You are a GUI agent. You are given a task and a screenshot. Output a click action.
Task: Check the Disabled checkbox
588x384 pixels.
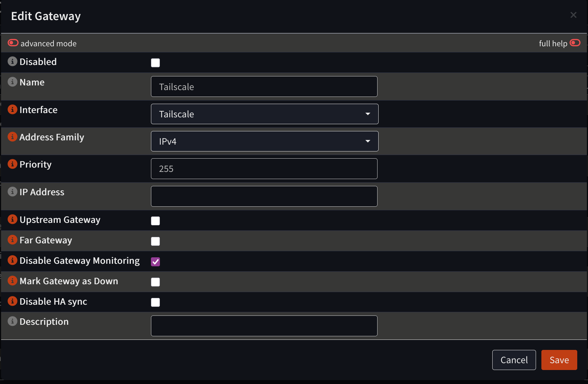click(155, 63)
